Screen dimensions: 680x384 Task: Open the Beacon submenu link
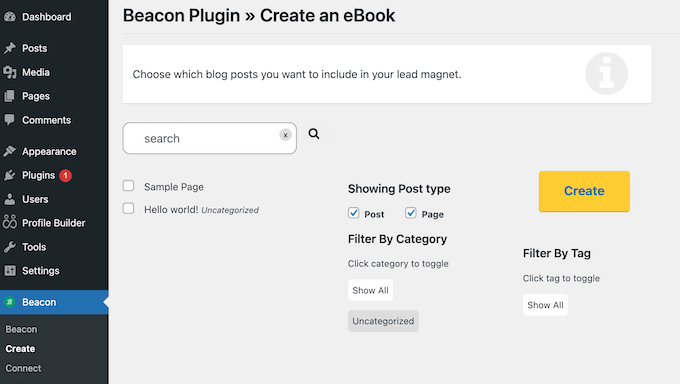tap(21, 329)
